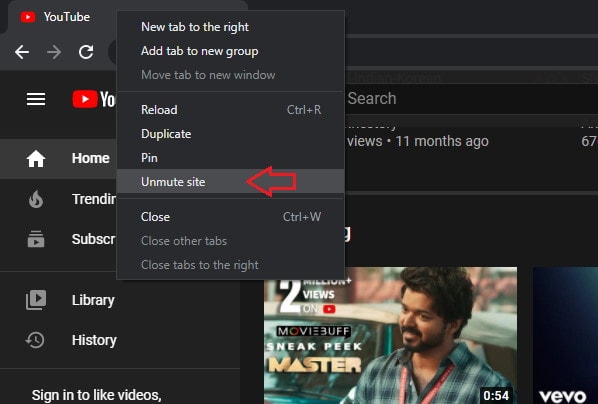
Task: Choose Pin from the tab menu
Action: [230, 158]
